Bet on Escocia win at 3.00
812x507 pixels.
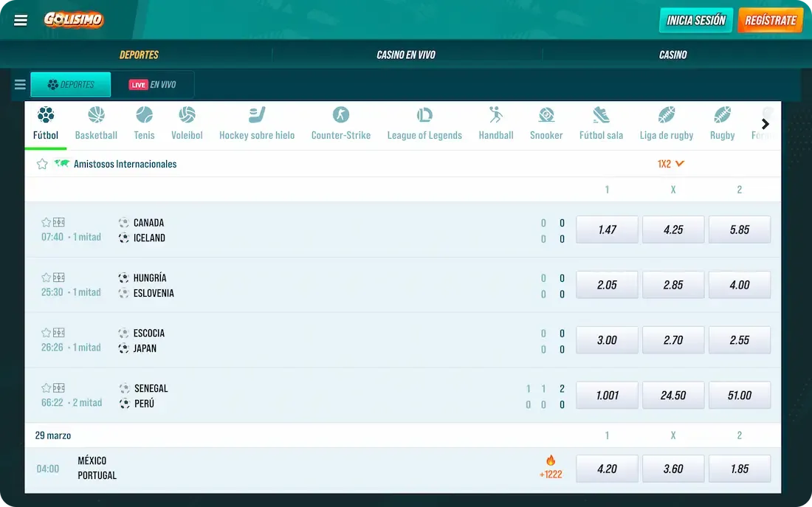click(607, 339)
